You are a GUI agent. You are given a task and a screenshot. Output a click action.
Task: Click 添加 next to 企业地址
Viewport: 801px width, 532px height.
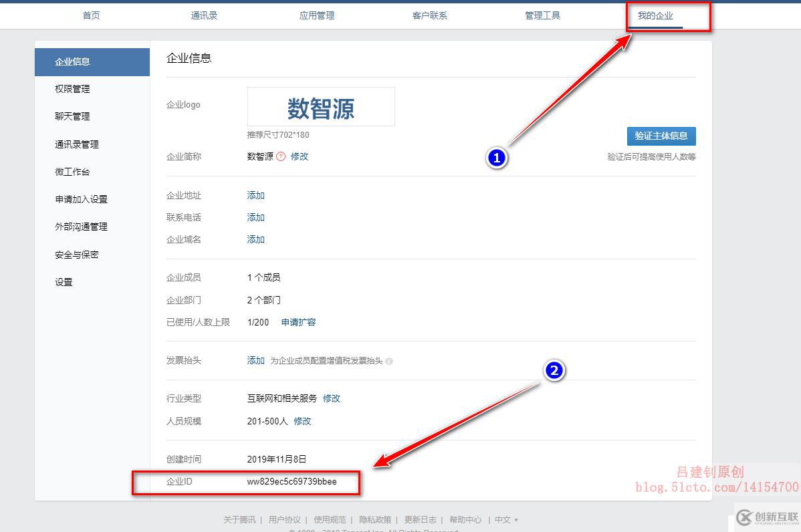pyautogui.click(x=255, y=195)
